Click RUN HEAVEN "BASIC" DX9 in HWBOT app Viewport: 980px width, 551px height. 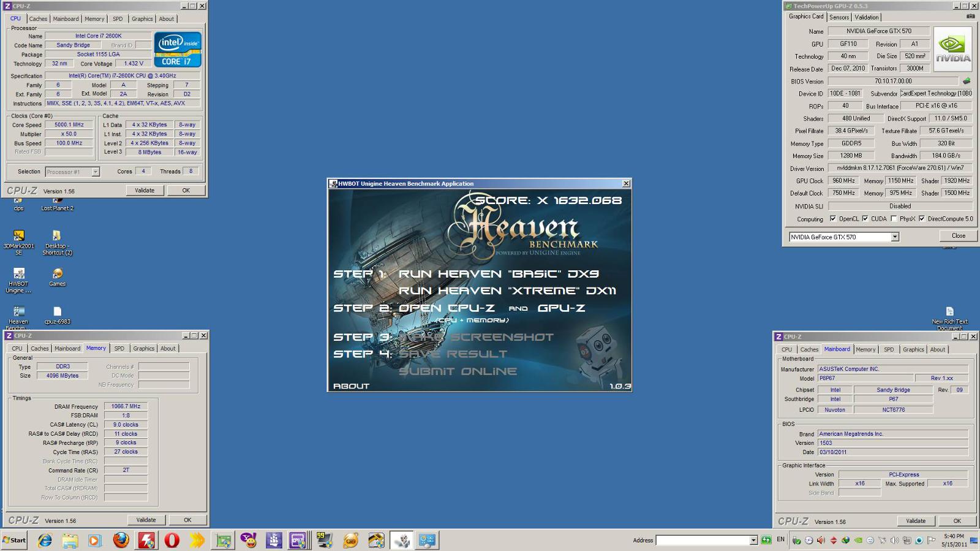[499, 274]
